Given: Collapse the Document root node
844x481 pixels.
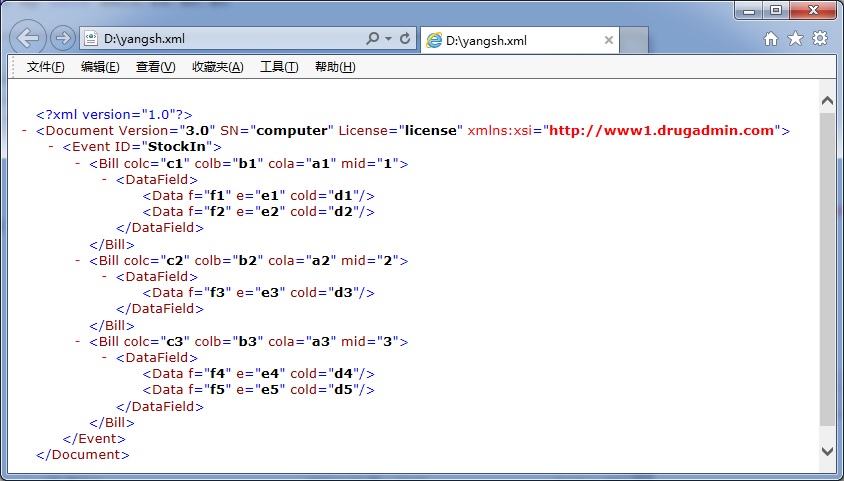Looking at the screenshot, I should pos(24,131).
